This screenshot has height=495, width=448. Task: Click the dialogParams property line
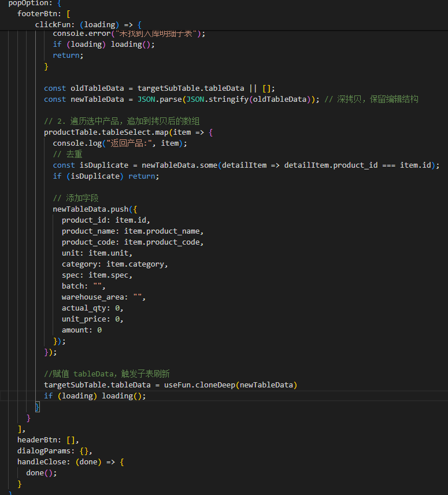(x=54, y=451)
